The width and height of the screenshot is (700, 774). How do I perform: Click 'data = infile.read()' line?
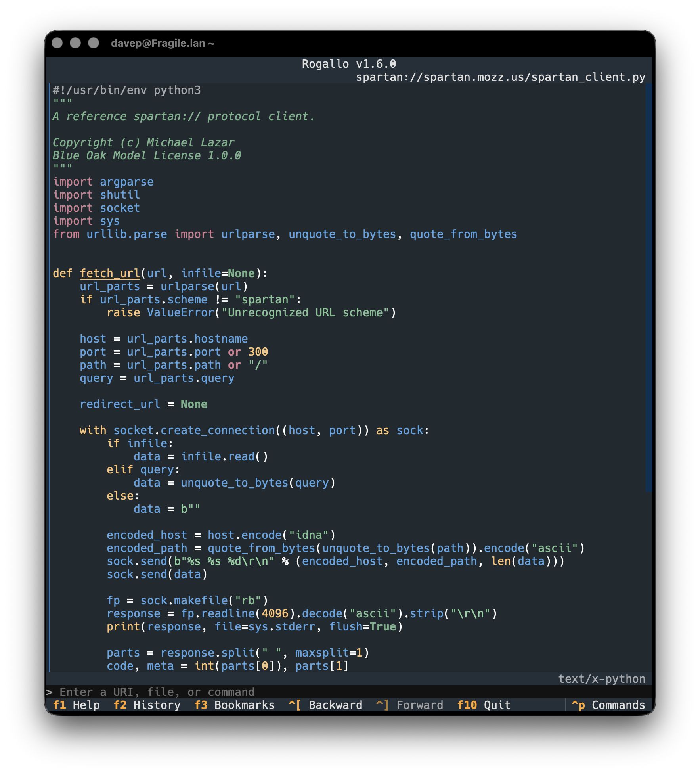coord(201,456)
